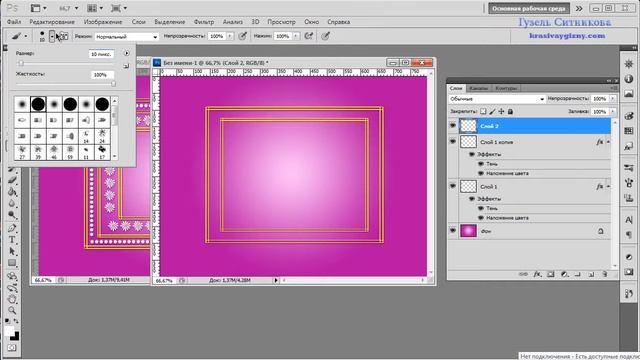The width and height of the screenshot is (640, 360).
Task: Open layer blend mode dropdown Обычные
Action: point(497,99)
